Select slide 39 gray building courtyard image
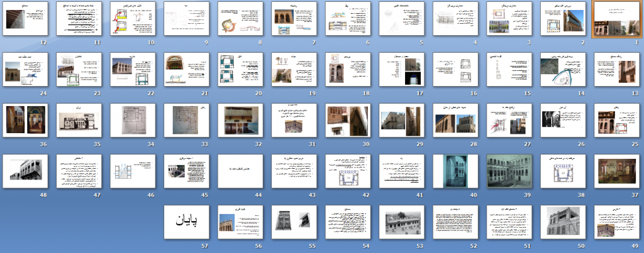Viewport: 644px width, 253px height. 509,171
